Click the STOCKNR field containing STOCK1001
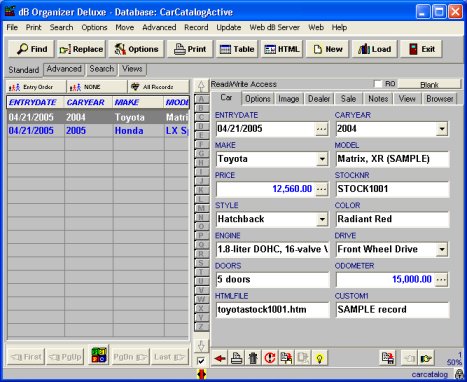467x382 pixels. (x=392, y=189)
